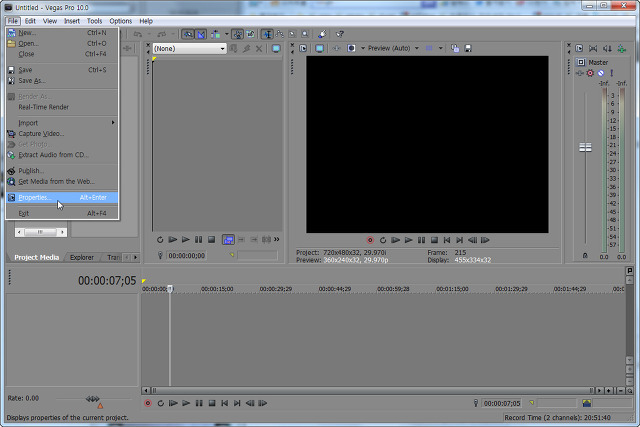Click the Master volume fader handle

click(x=585, y=147)
